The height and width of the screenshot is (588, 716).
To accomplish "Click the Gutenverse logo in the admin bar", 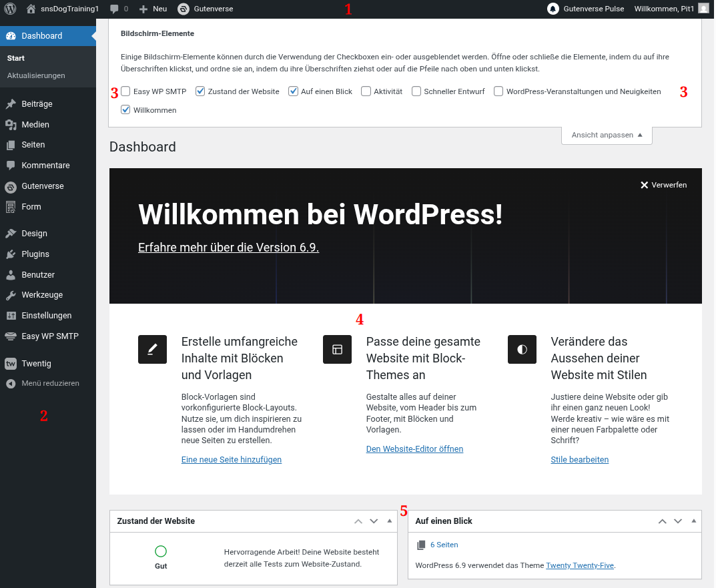I will click(184, 9).
